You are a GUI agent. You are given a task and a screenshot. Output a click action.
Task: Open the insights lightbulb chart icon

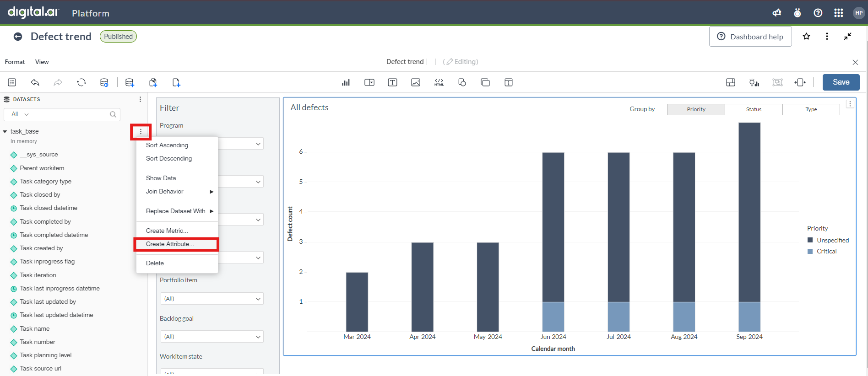point(754,82)
